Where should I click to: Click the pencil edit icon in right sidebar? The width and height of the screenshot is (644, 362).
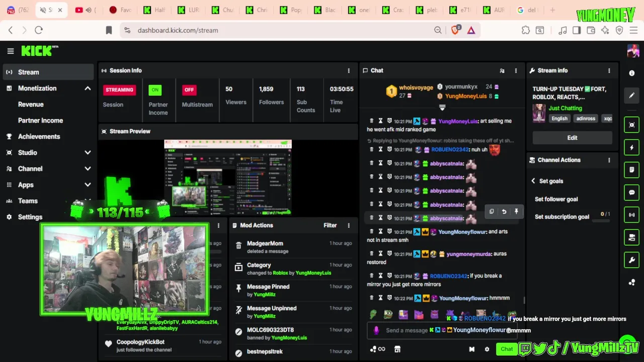(x=632, y=95)
